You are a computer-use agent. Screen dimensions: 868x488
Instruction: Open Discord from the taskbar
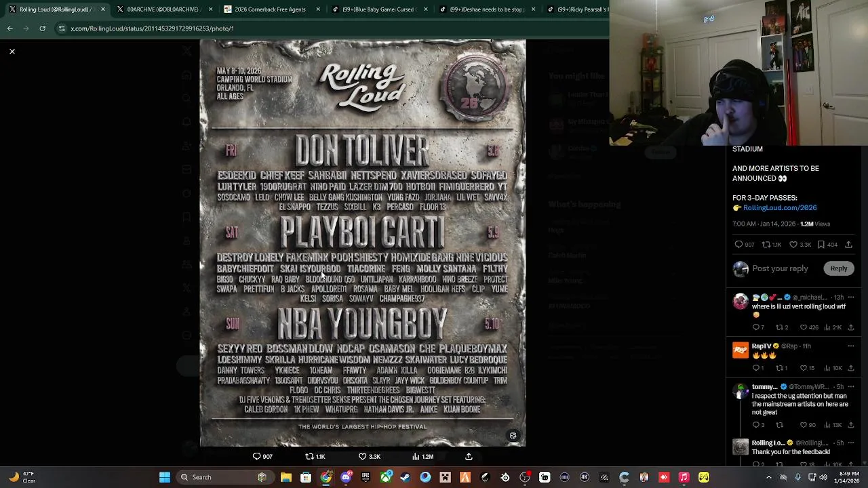346,477
